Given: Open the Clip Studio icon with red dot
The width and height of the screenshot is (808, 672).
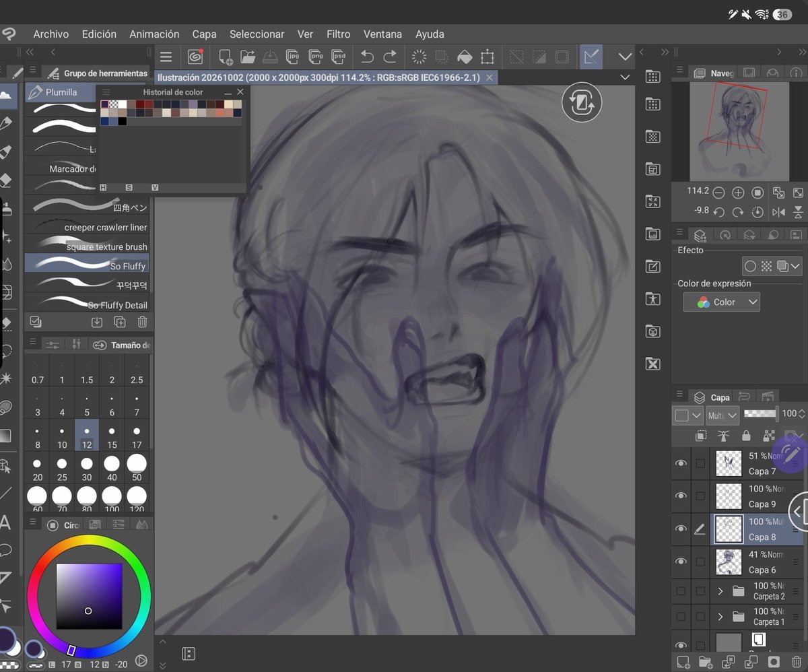Looking at the screenshot, I should [x=195, y=57].
